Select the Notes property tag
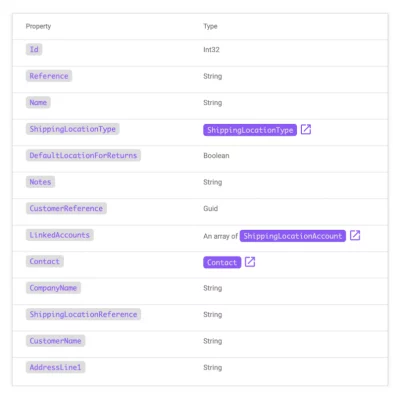The height and width of the screenshot is (398, 400). click(x=40, y=182)
